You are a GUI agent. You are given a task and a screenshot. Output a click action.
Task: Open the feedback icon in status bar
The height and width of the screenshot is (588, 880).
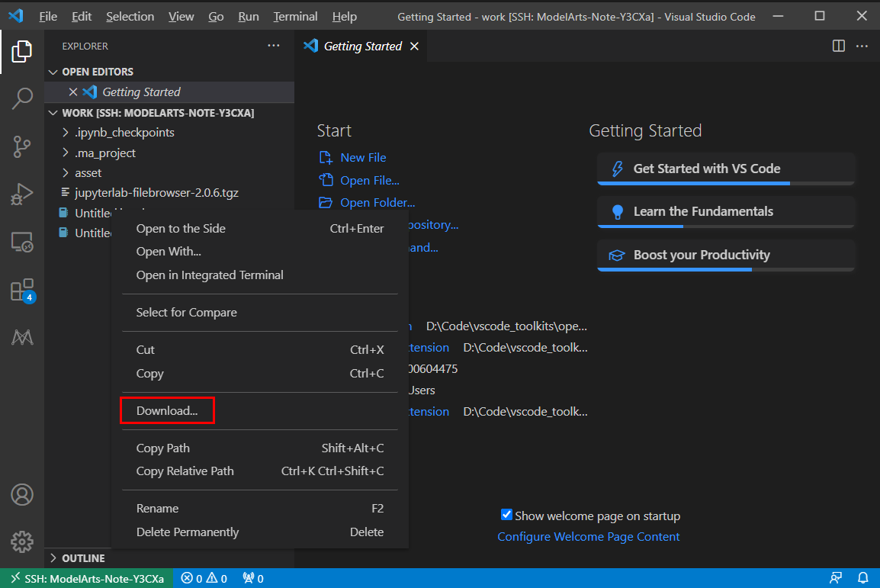[x=836, y=578]
